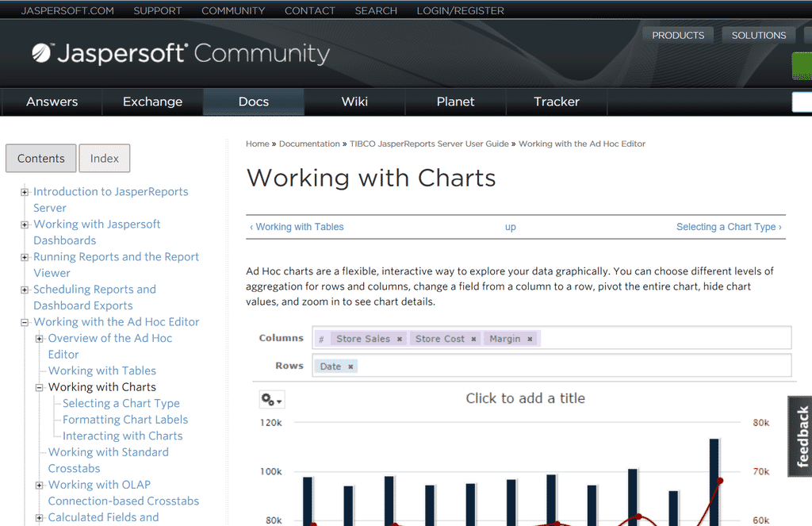Screen dimensions: 812x526
Task: Open Interacting with Charts in tree
Action: [123, 436]
